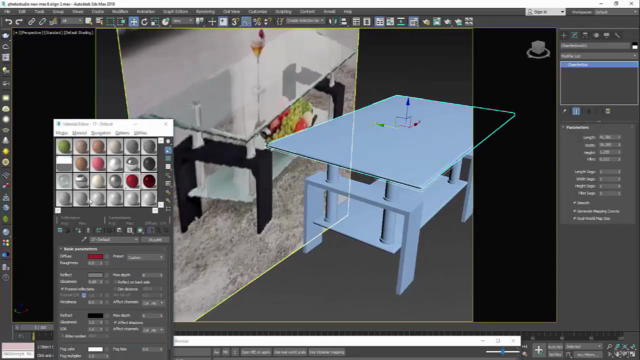Activate the Bind to Space Warp tool
Screen dimensions: 640x360
coord(53,22)
